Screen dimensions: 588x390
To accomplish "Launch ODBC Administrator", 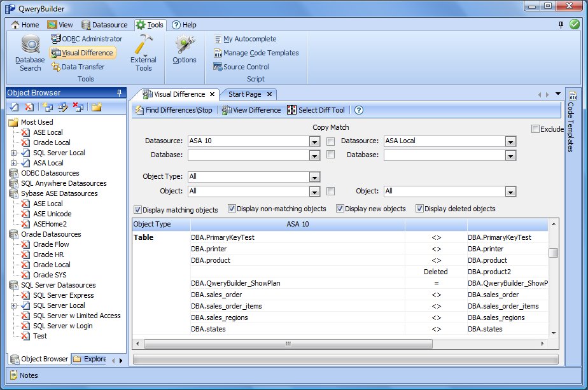I will (87, 39).
